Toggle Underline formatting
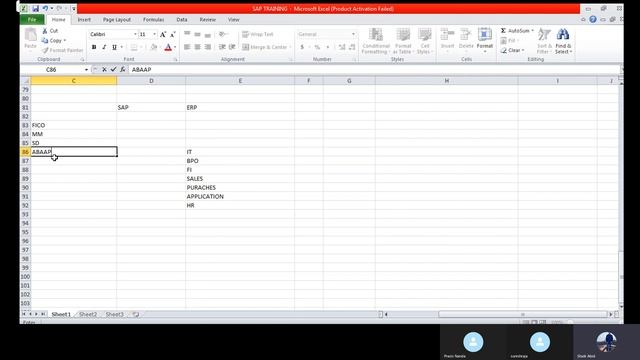 [x=114, y=47]
